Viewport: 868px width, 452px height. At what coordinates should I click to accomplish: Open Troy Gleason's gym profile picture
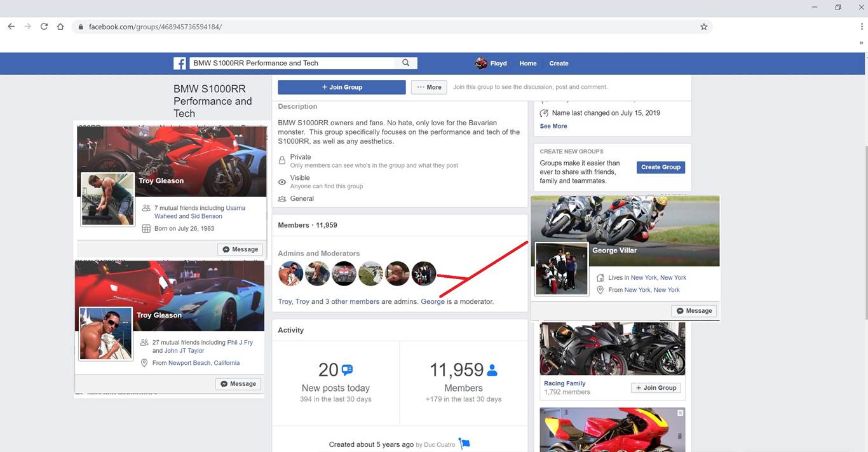108,199
